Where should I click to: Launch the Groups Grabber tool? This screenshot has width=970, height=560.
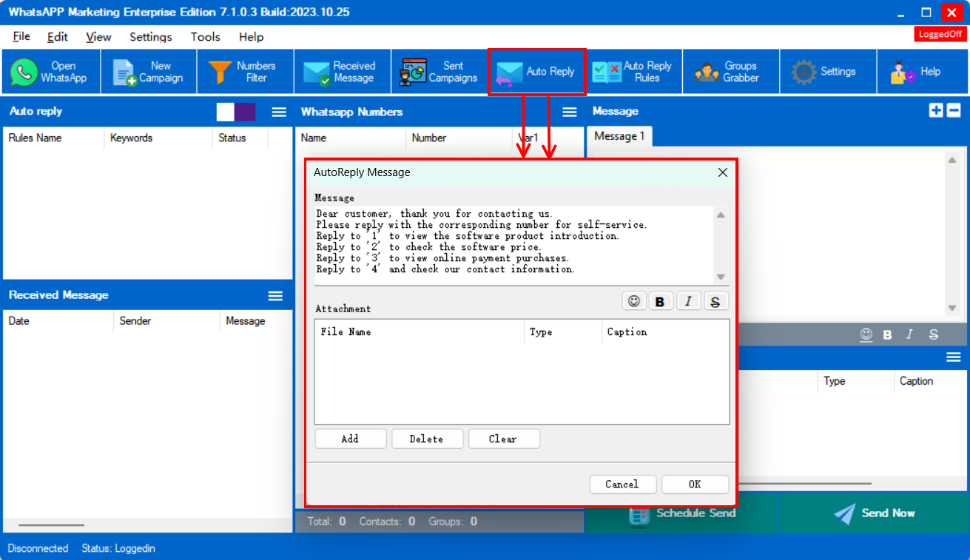tap(730, 72)
